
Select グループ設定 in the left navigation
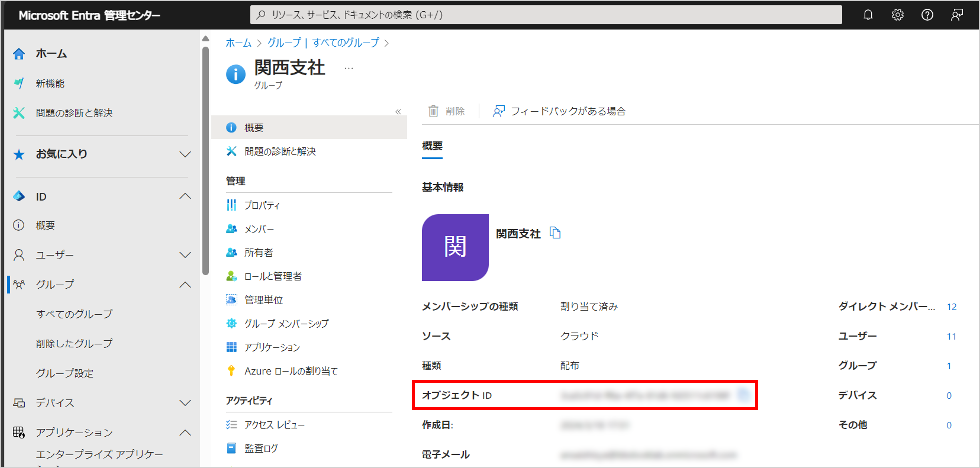(64, 373)
